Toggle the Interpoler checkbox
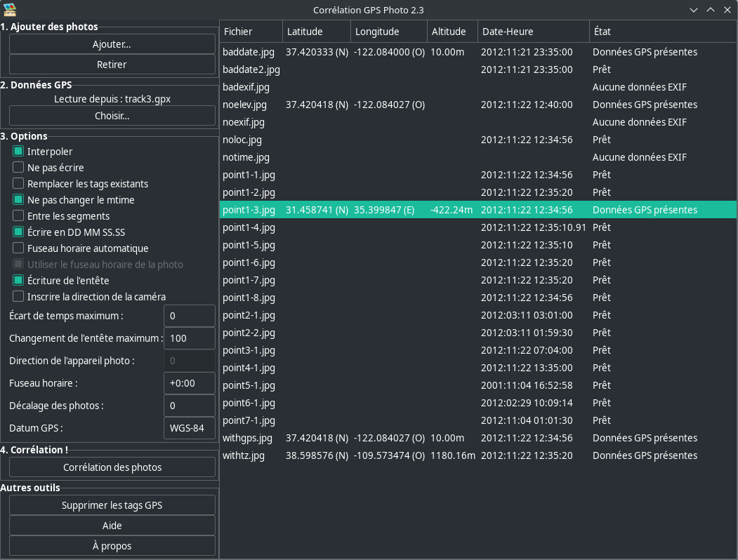 18,152
